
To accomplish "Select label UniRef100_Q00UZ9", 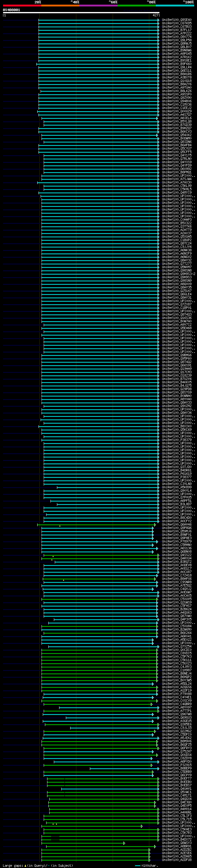I will pyautogui.click(x=177, y=111).
